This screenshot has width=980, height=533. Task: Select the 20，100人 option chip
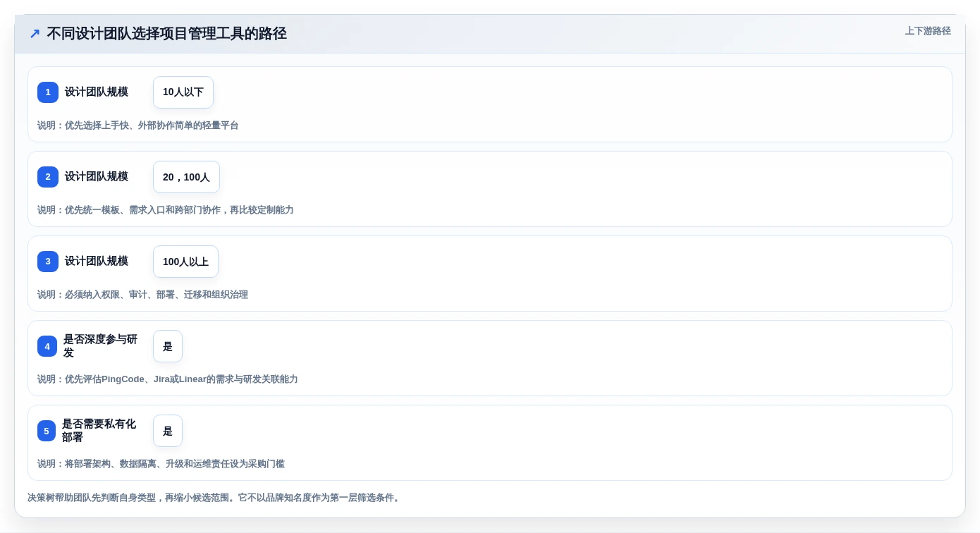186,177
